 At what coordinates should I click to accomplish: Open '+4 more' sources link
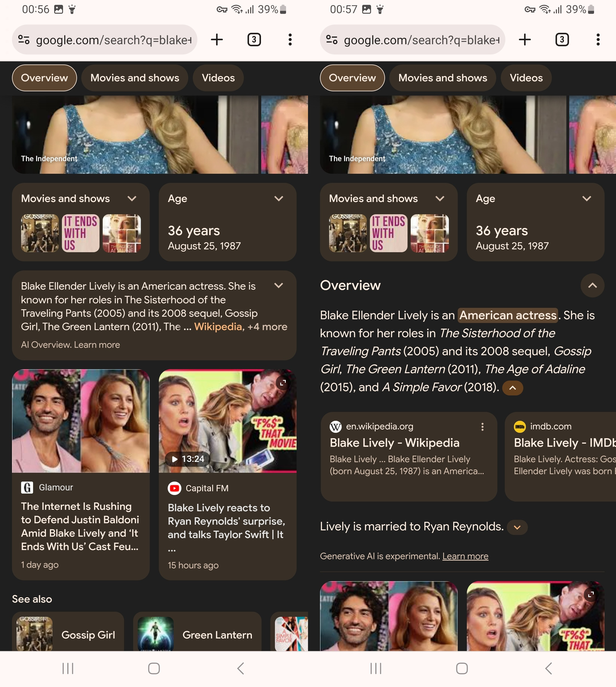point(268,327)
